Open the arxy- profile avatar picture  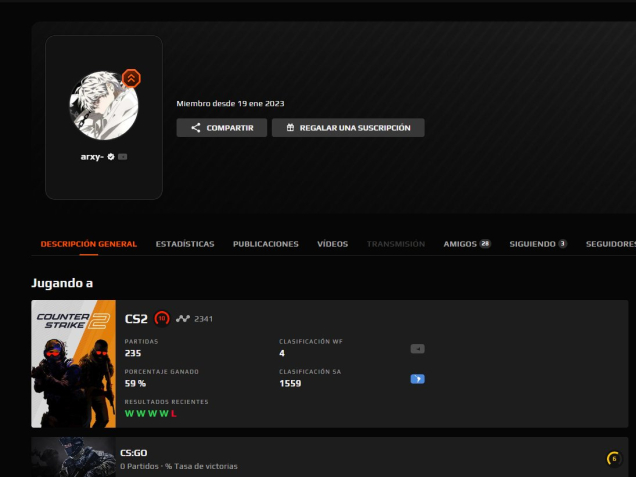tap(103, 103)
